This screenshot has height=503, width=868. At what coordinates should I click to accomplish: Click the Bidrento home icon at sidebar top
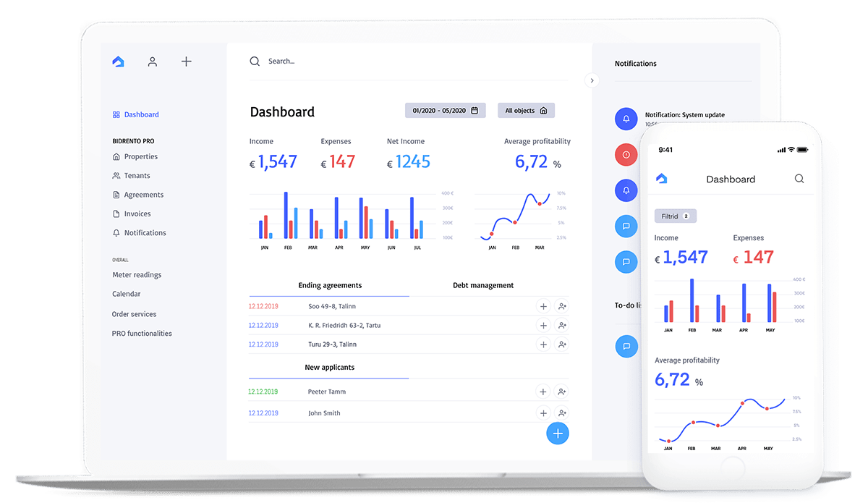click(117, 62)
